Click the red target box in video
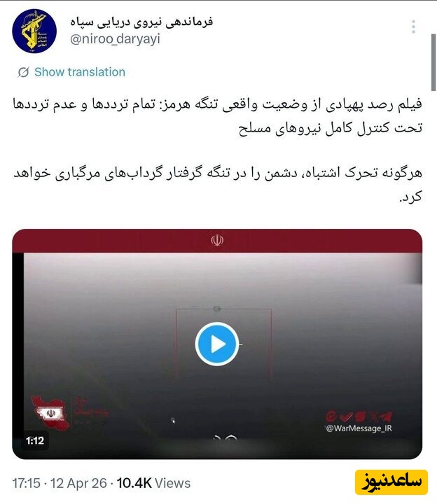 pos(223,343)
